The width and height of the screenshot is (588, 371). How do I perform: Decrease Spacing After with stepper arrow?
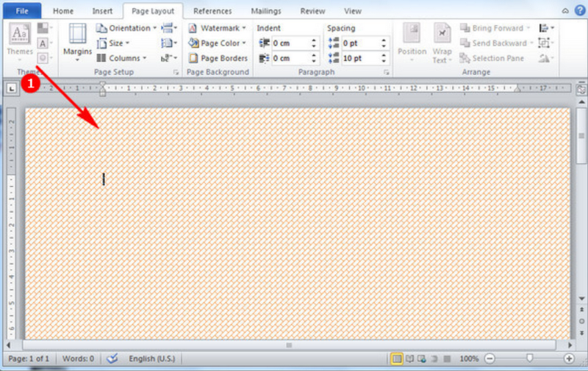pos(384,61)
